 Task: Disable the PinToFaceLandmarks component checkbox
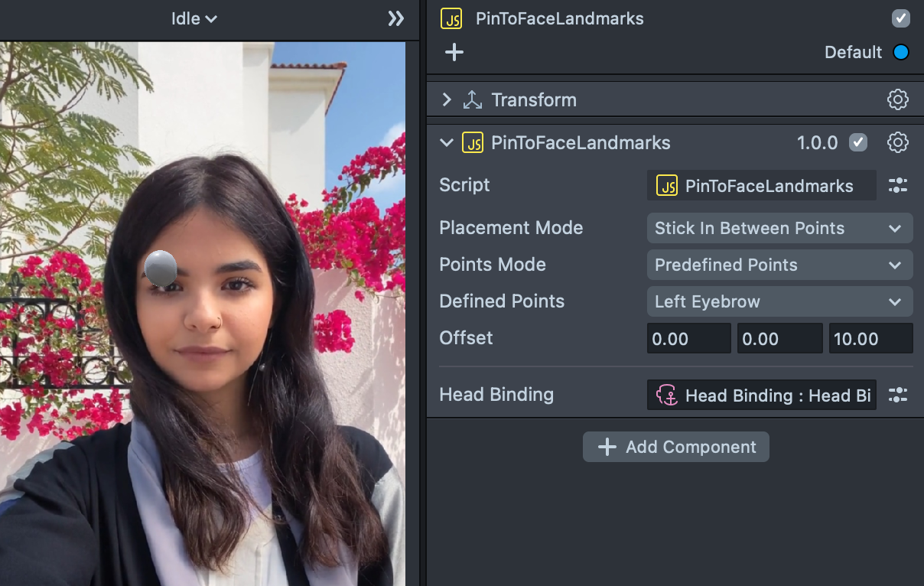click(858, 142)
